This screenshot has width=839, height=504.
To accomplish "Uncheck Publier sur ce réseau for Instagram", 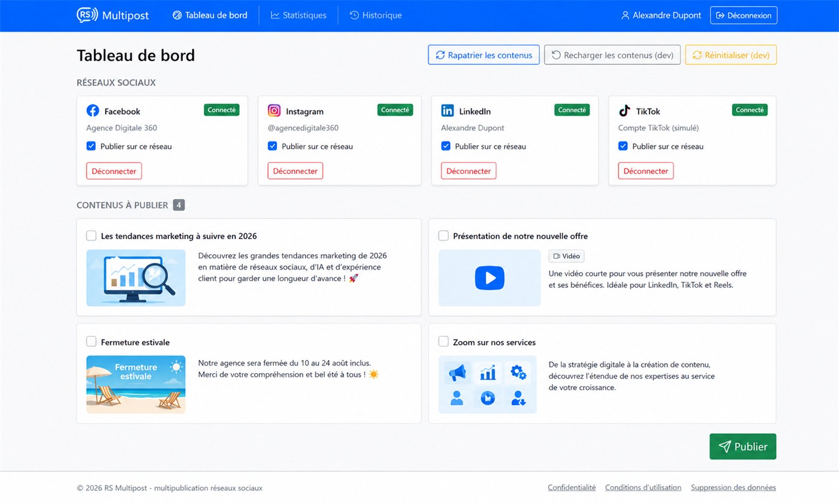I will (x=272, y=146).
